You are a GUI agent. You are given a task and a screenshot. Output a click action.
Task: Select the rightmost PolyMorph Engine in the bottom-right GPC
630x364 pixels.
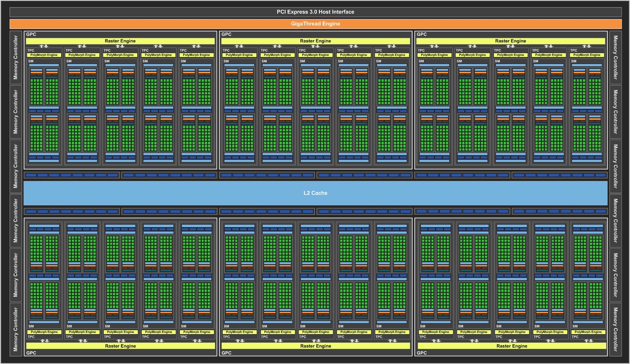tap(588, 332)
